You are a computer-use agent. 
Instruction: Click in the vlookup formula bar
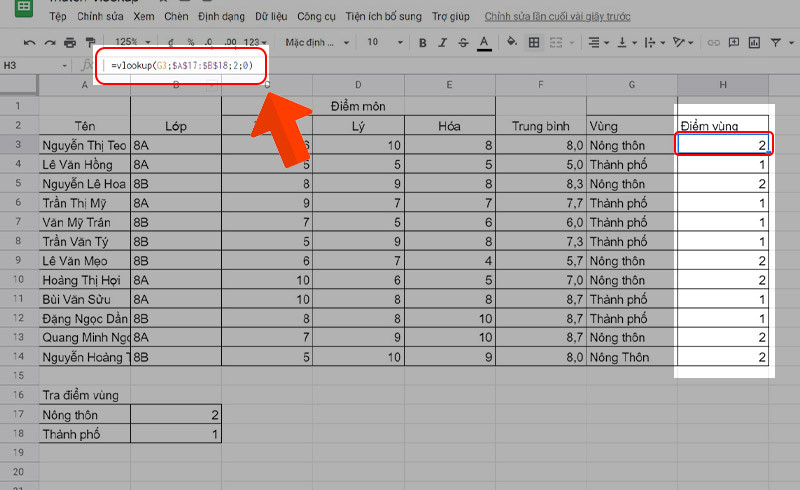[182, 65]
